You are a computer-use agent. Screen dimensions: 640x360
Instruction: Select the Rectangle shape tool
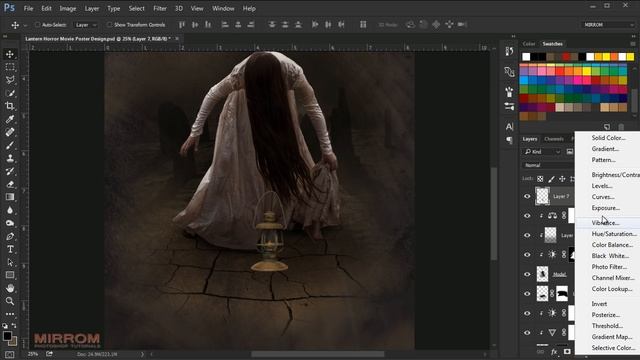[x=10, y=275]
